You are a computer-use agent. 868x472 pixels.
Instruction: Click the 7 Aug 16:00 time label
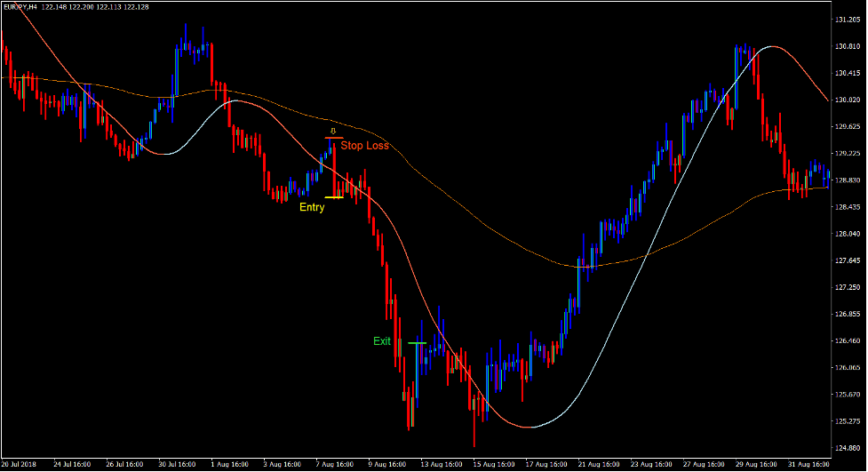coord(334,464)
